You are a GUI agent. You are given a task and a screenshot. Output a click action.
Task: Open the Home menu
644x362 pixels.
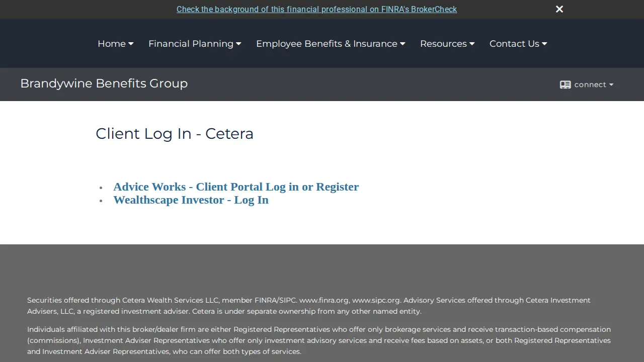[x=116, y=44]
